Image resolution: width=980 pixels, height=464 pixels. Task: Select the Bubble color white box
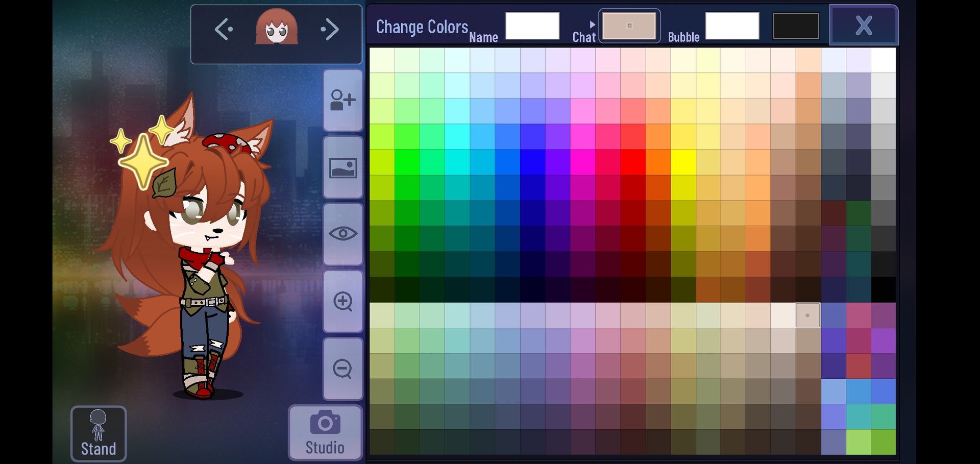click(732, 26)
